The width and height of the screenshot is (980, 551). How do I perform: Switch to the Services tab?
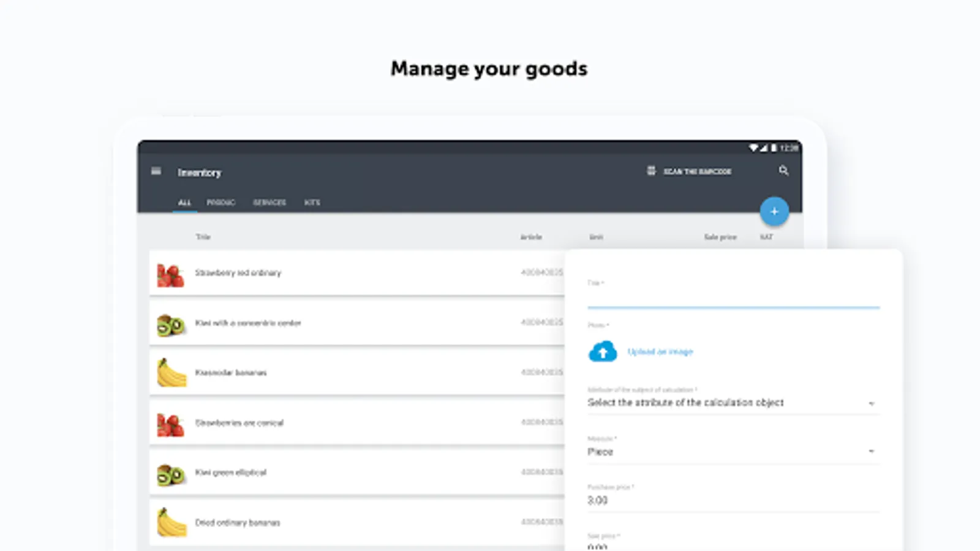[x=269, y=203]
